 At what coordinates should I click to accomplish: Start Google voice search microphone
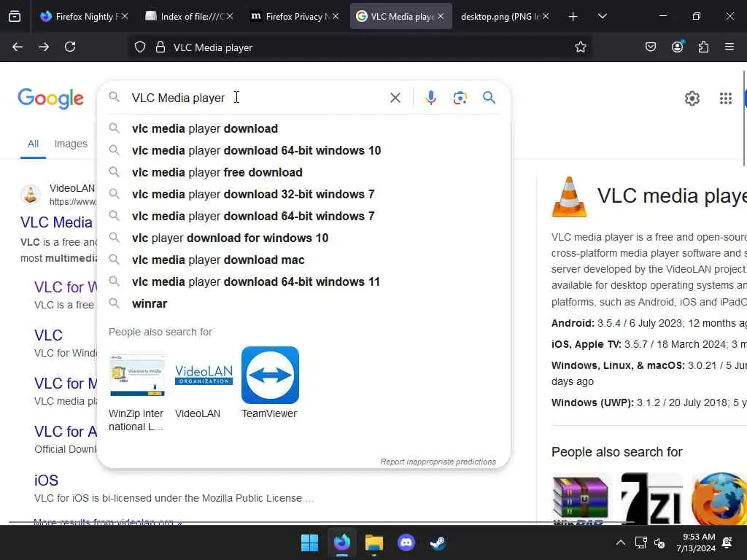pyautogui.click(x=431, y=98)
